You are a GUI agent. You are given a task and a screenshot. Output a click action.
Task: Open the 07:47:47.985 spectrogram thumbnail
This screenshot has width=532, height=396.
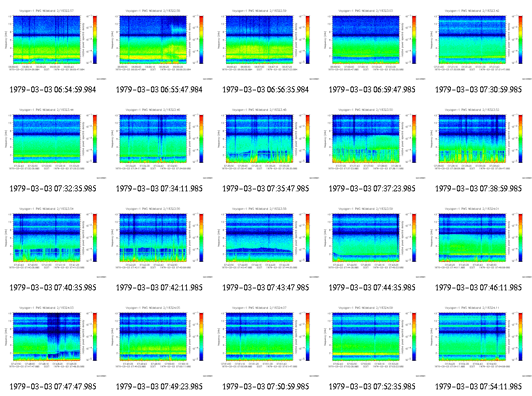click(x=53, y=341)
